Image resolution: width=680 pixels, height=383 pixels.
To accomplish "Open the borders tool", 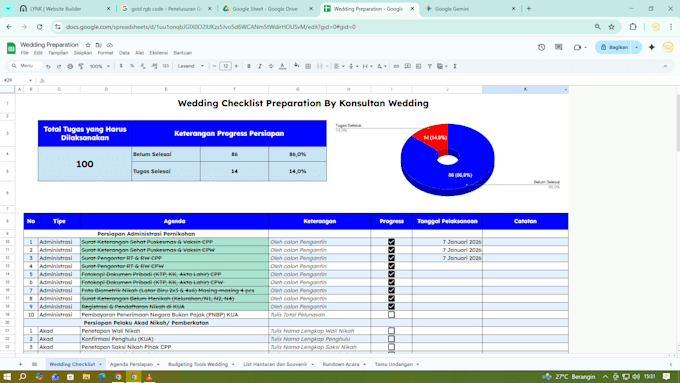I will point(308,66).
